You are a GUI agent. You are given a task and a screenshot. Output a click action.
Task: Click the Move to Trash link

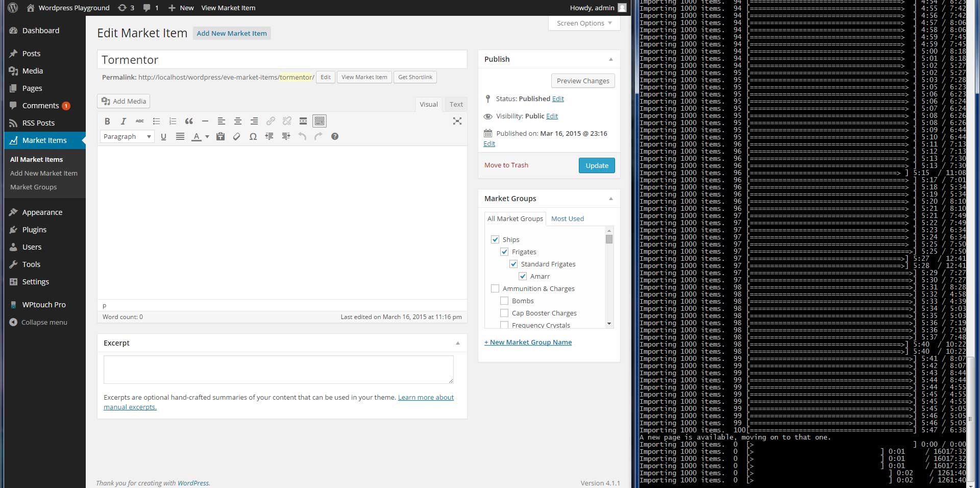coord(506,165)
